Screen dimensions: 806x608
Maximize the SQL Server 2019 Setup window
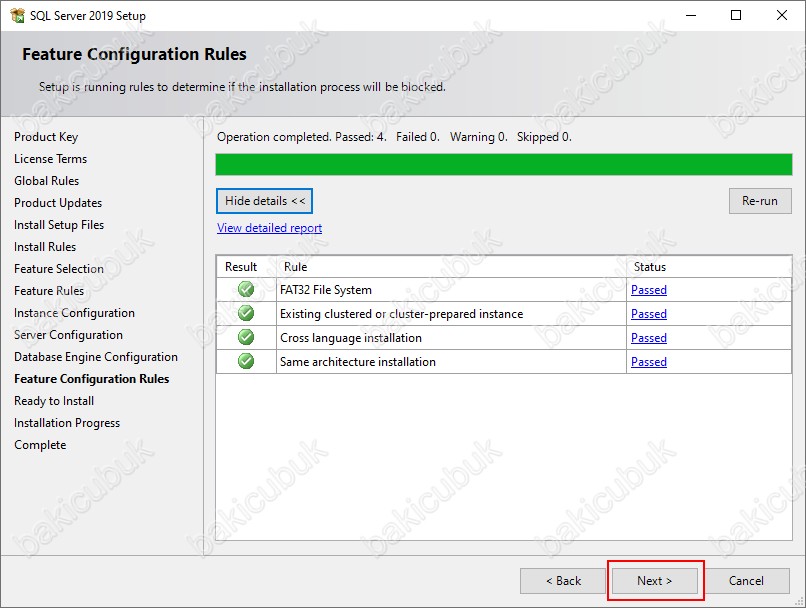736,15
